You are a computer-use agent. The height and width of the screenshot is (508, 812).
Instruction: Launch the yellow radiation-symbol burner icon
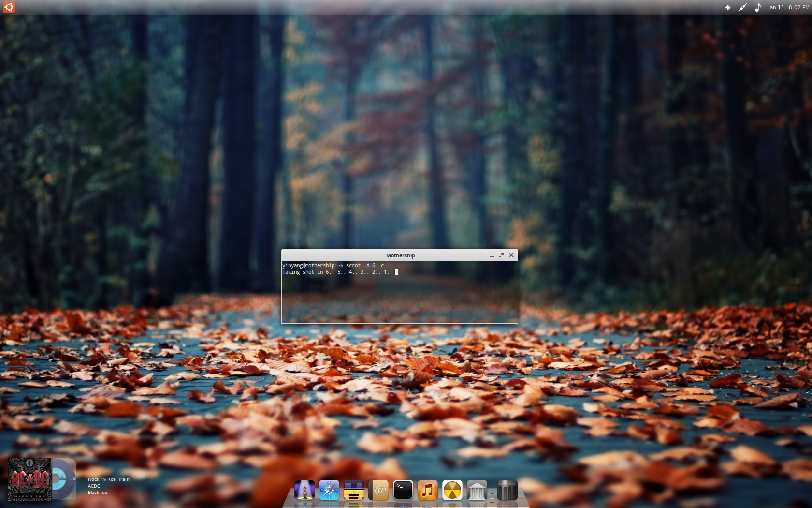click(452, 490)
